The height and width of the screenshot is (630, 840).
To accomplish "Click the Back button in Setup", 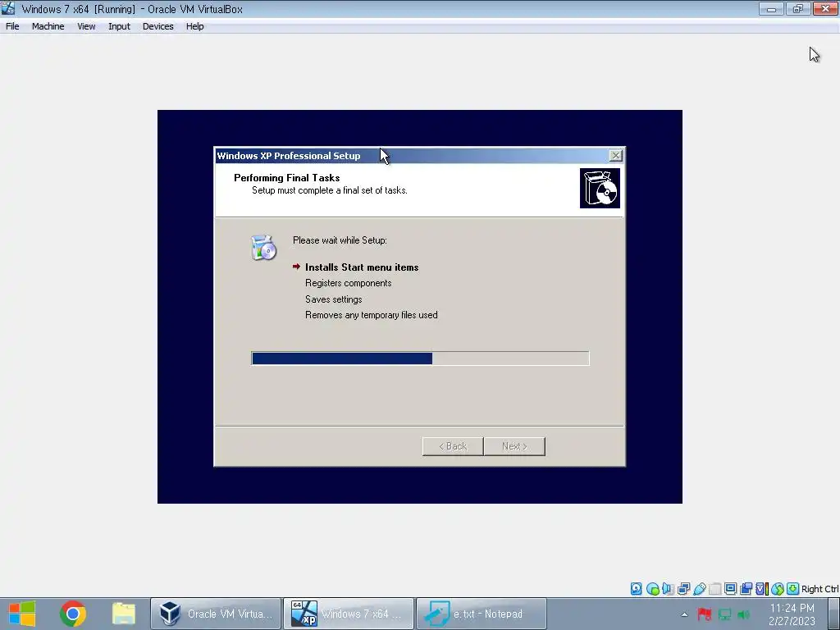I will (x=453, y=446).
